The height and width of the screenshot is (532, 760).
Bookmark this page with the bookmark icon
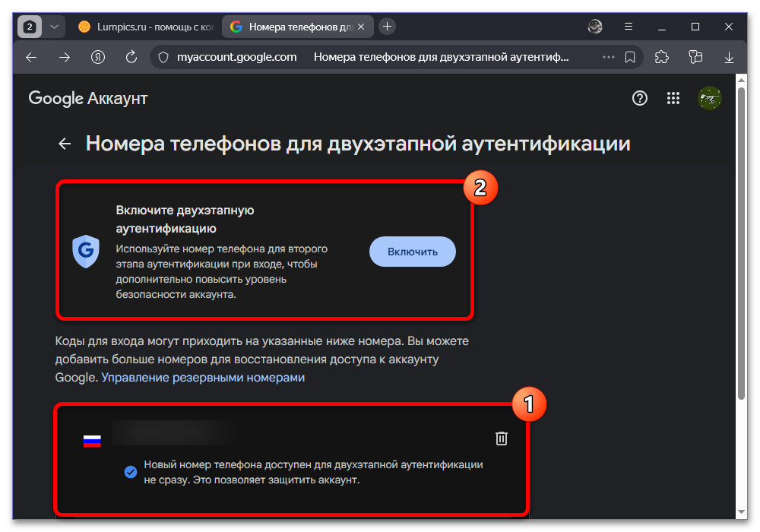click(630, 57)
